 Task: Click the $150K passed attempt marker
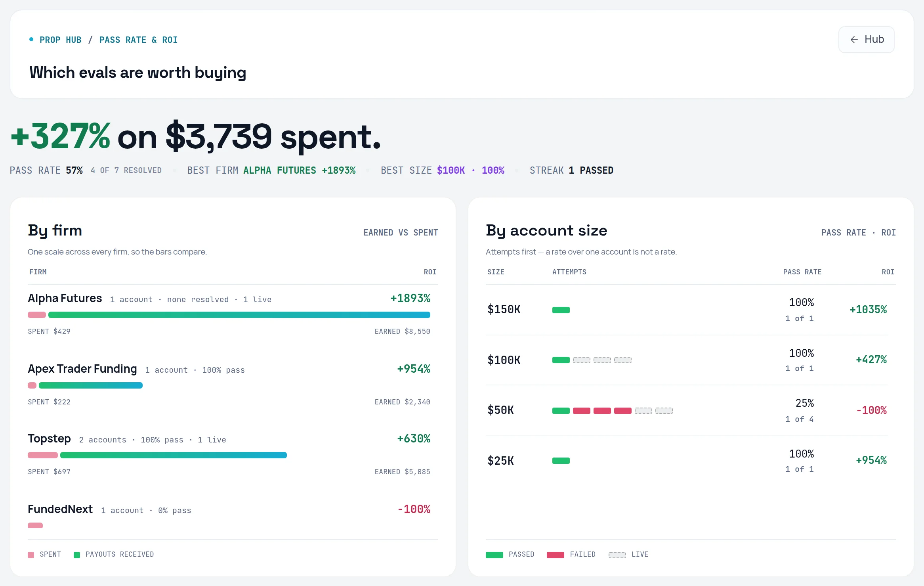(561, 310)
